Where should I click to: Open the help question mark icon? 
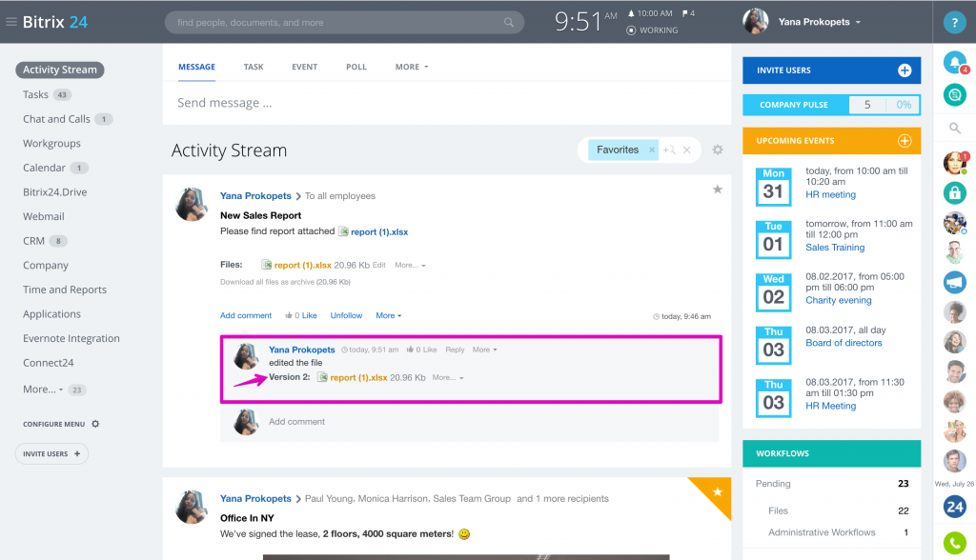(x=954, y=23)
